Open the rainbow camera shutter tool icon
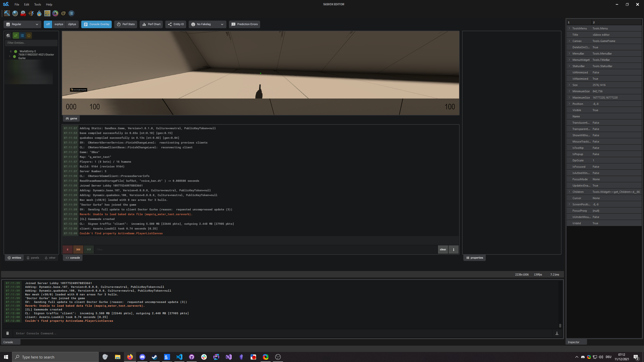Viewport: 644px width, 362px height. point(55,13)
